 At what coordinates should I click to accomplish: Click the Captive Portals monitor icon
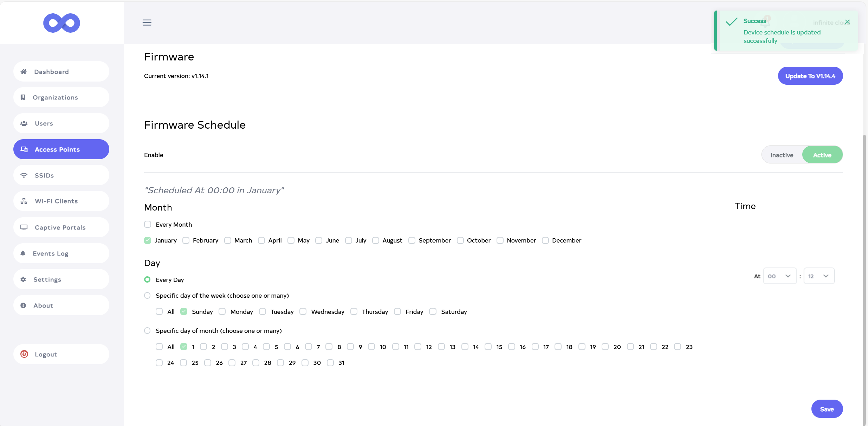pyautogui.click(x=24, y=227)
